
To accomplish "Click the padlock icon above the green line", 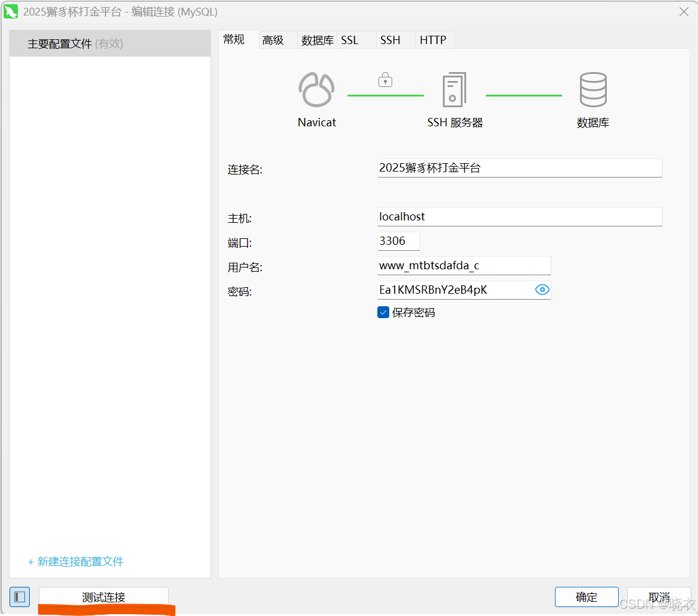I will click(385, 80).
